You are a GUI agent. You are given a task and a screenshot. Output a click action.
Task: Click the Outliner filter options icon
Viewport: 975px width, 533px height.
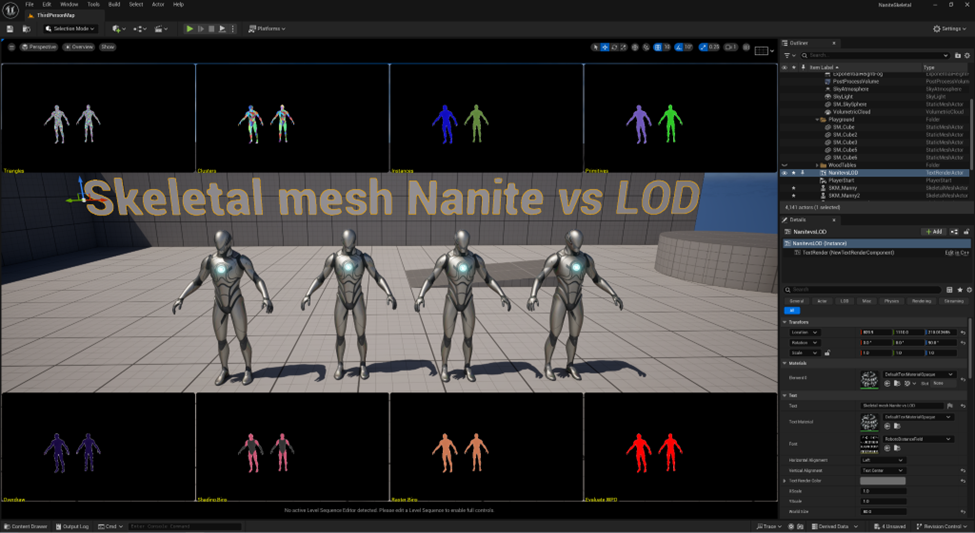pos(788,55)
